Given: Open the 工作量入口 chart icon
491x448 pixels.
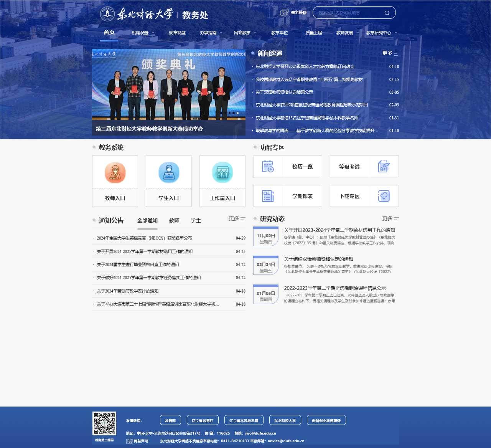Looking at the screenshot, I should pyautogui.click(x=222, y=172).
